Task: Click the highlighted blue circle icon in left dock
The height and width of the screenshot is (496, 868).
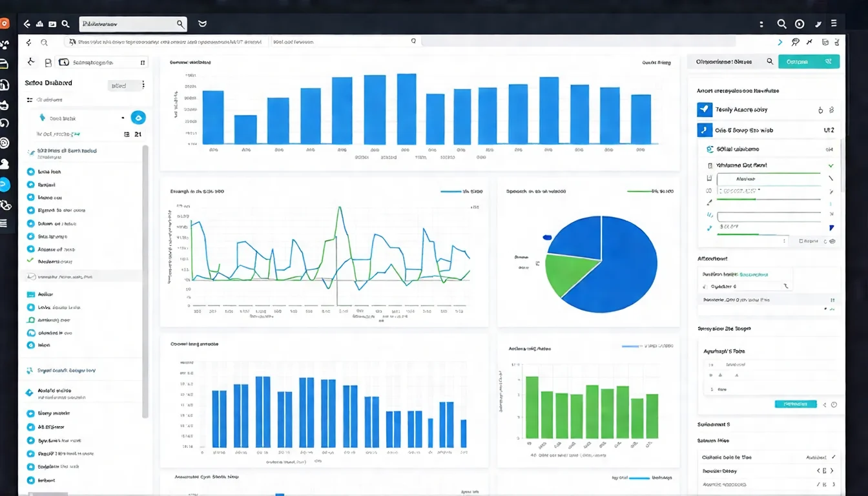Action: (x=5, y=184)
